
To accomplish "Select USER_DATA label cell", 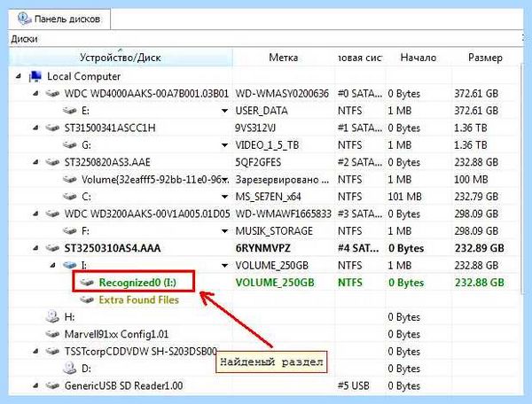I will coord(262,111).
